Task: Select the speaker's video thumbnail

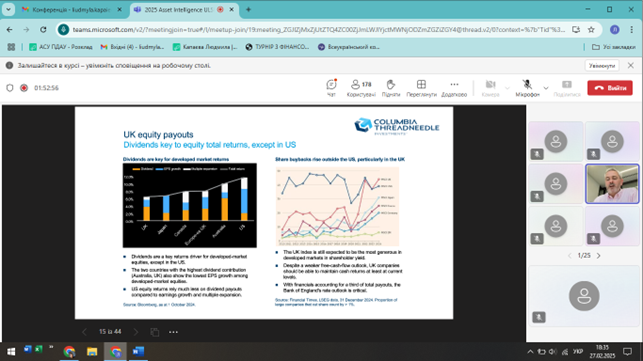Action: click(x=612, y=184)
